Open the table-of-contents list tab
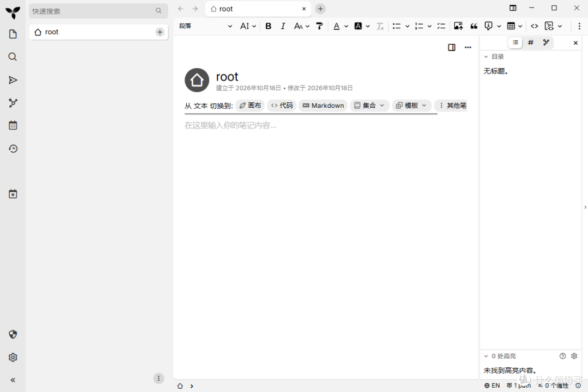 (x=515, y=43)
